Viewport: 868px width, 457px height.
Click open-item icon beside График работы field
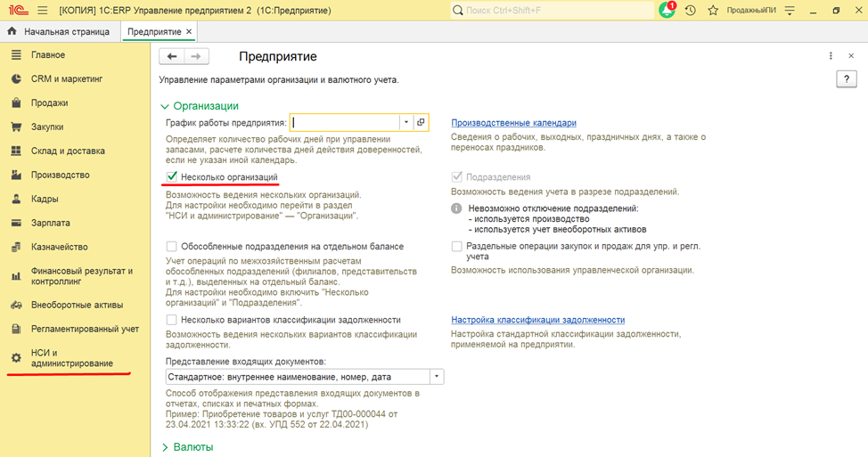(x=421, y=122)
